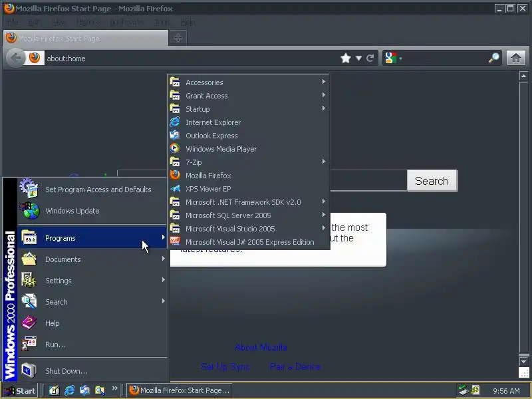Click the XPS Viewer EP icon
The image size is (532, 399).
pos(175,188)
